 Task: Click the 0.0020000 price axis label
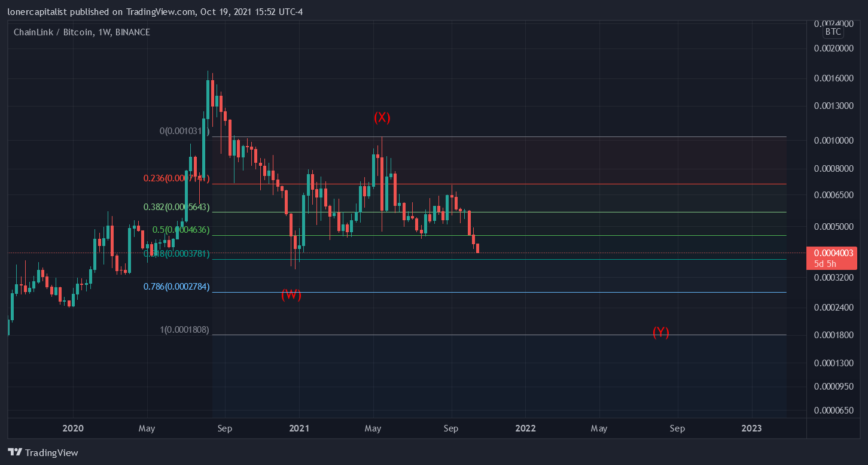pyautogui.click(x=835, y=48)
